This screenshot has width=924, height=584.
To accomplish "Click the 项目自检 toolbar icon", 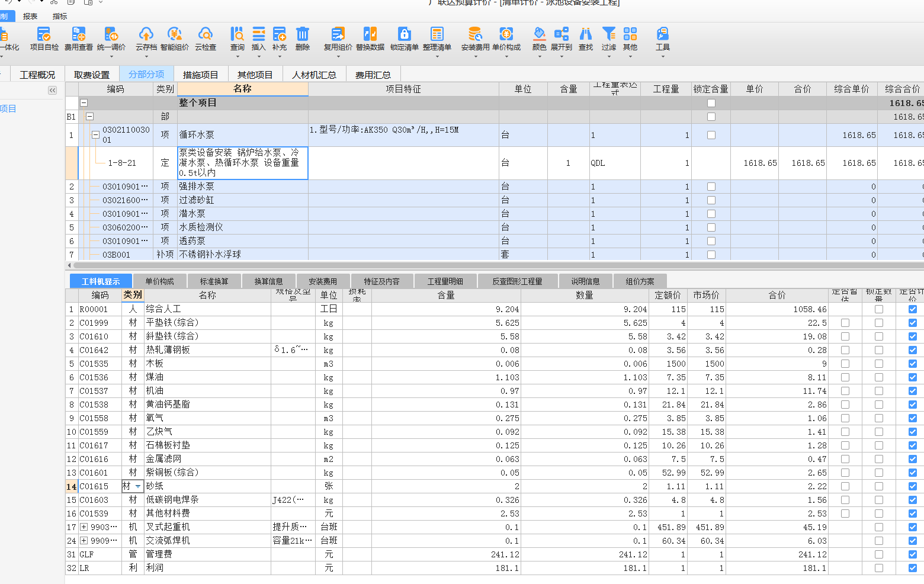I will click(x=44, y=38).
